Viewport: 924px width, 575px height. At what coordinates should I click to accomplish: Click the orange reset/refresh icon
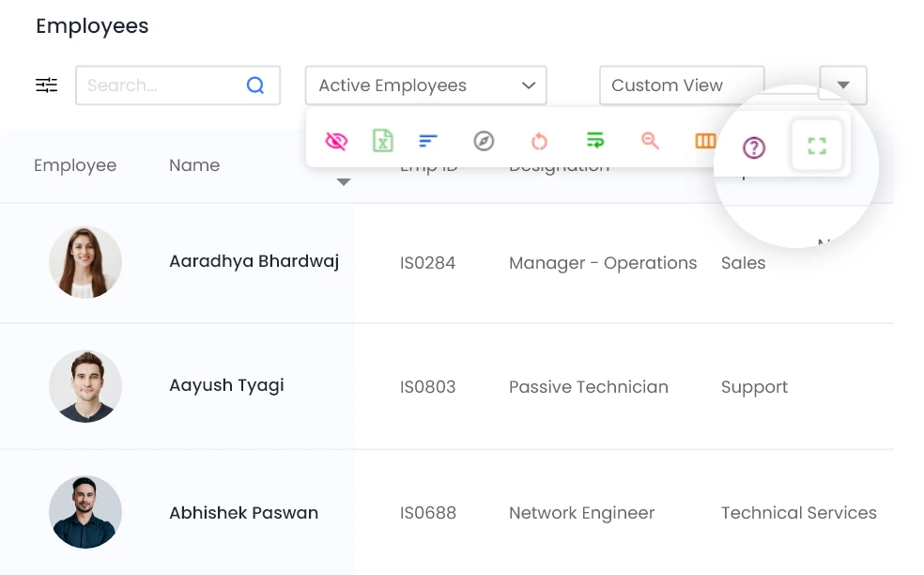coord(539,141)
